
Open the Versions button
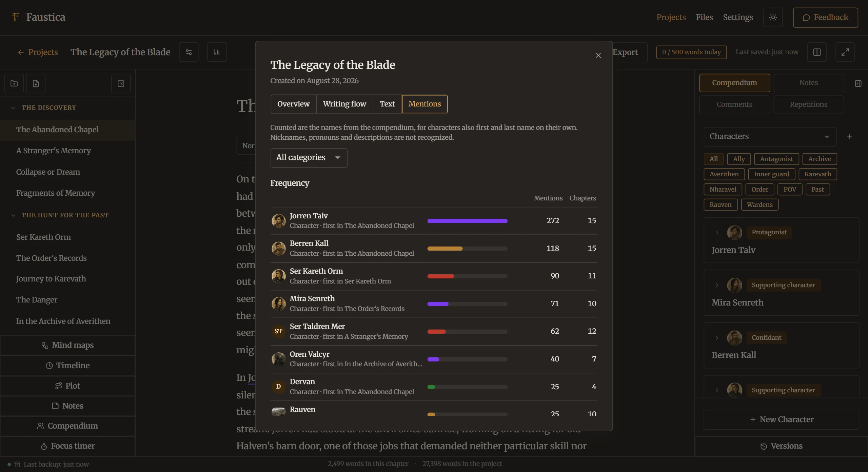tap(781, 446)
